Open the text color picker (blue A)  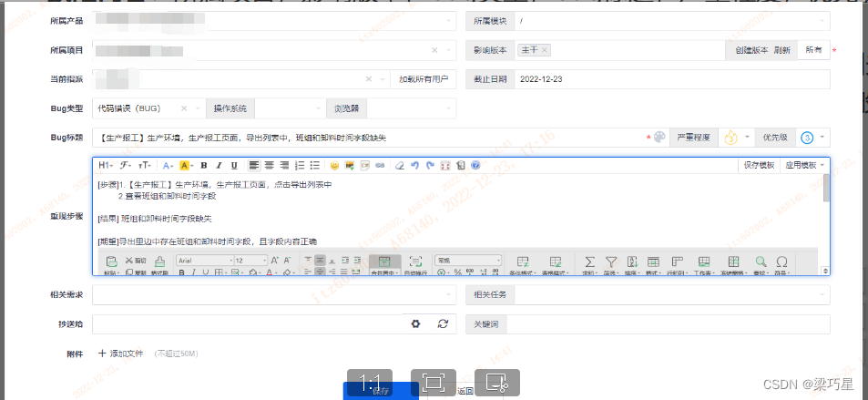[168, 165]
